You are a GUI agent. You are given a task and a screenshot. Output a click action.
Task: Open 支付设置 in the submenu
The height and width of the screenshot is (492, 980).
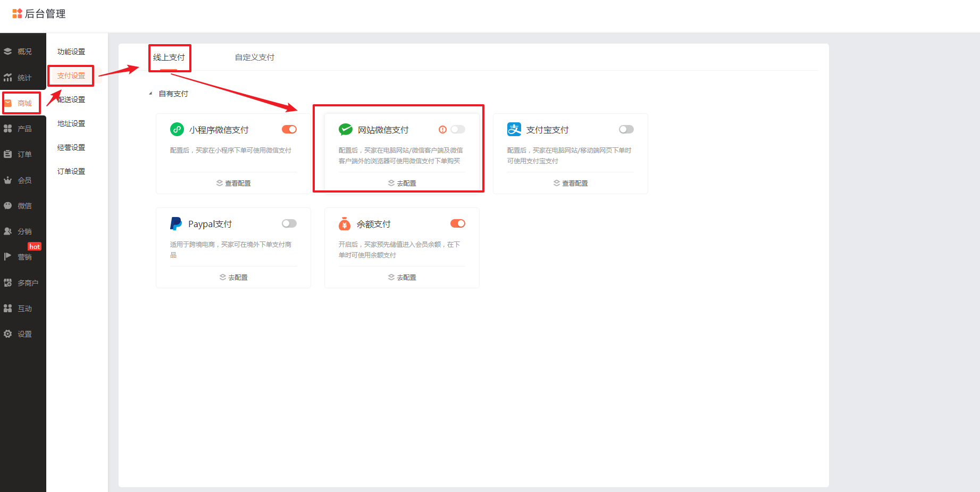pyautogui.click(x=71, y=76)
